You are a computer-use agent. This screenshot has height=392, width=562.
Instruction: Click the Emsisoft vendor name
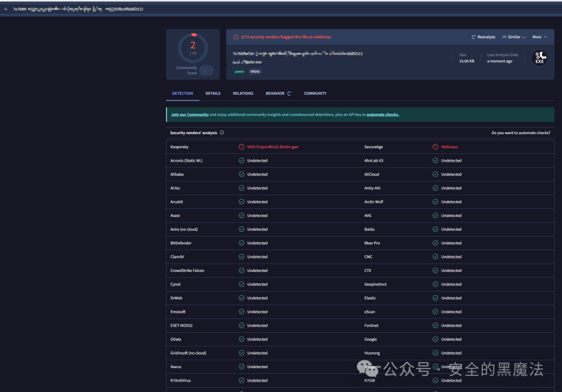click(178, 312)
